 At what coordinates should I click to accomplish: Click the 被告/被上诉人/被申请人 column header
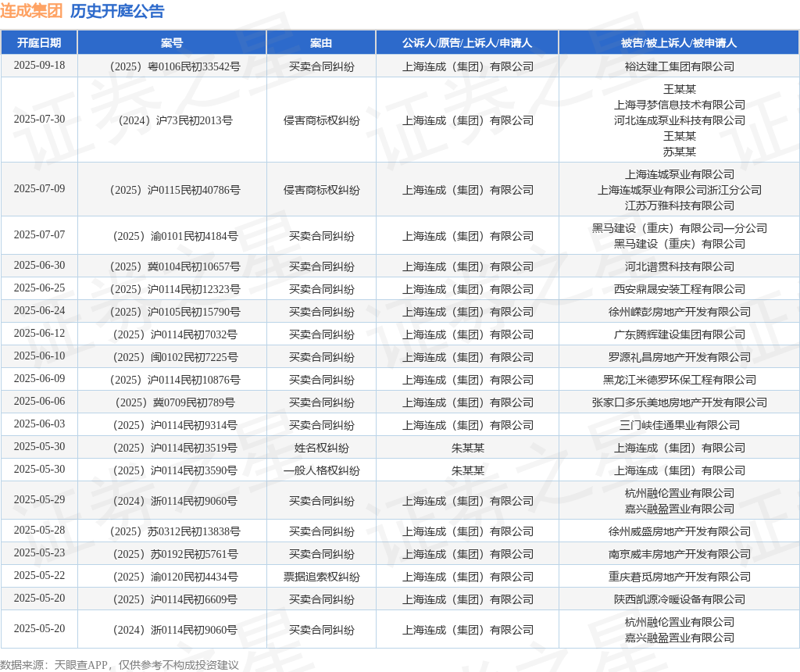click(679, 43)
